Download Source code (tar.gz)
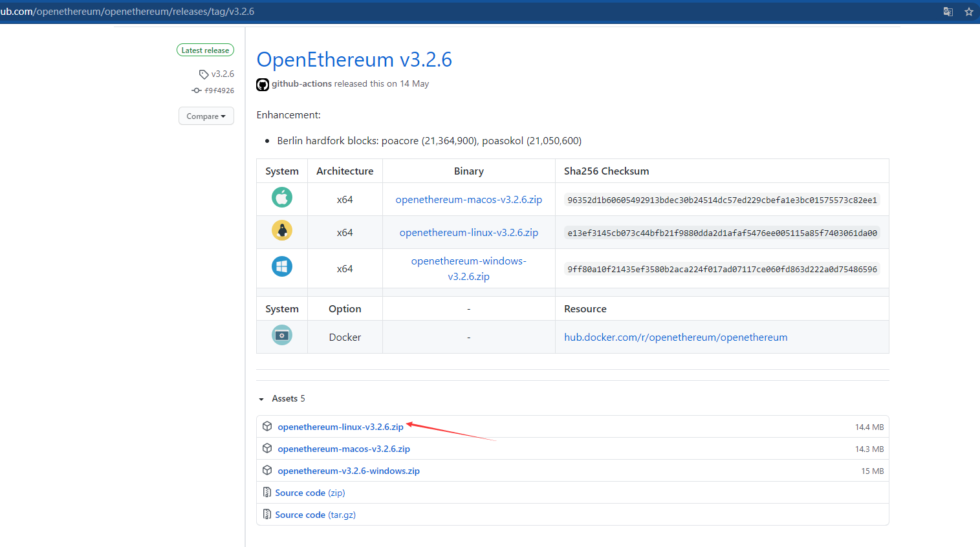This screenshot has width=980, height=547. pos(315,515)
